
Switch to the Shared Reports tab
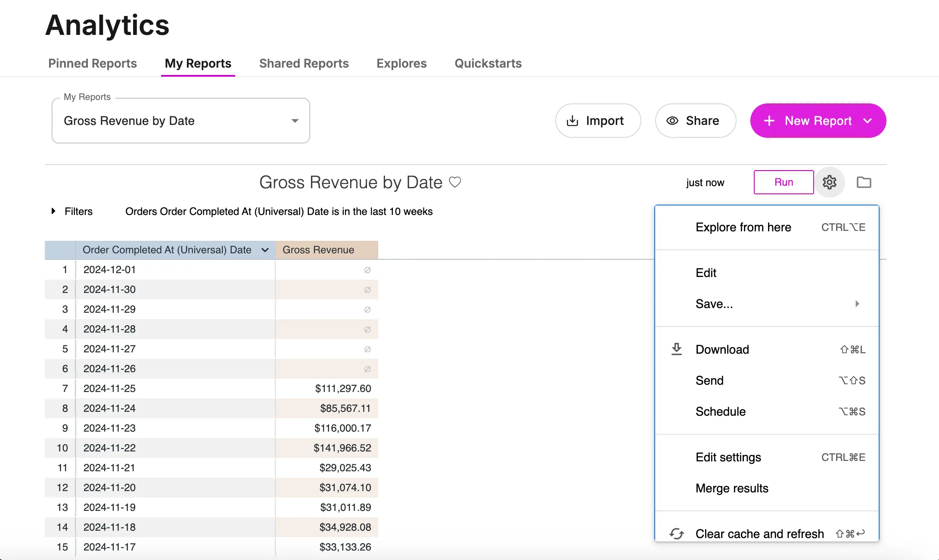[x=304, y=63]
